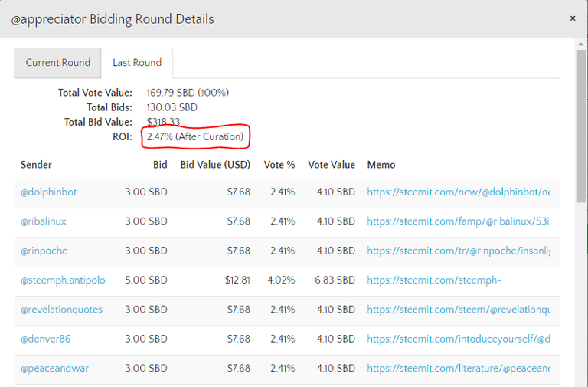
Task: Click the Bid Value (USD) column header
Action: [215, 165]
